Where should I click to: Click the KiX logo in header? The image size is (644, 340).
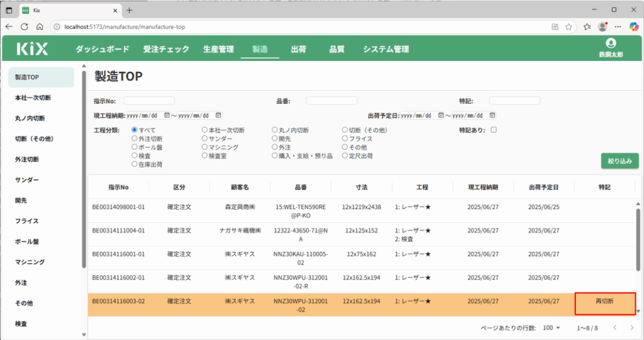[x=33, y=49]
